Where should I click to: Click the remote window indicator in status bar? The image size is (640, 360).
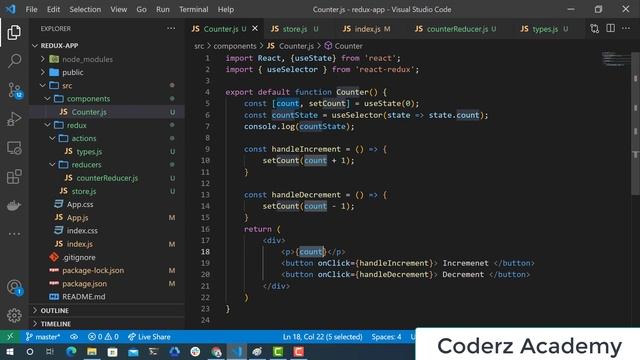(10, 337)
